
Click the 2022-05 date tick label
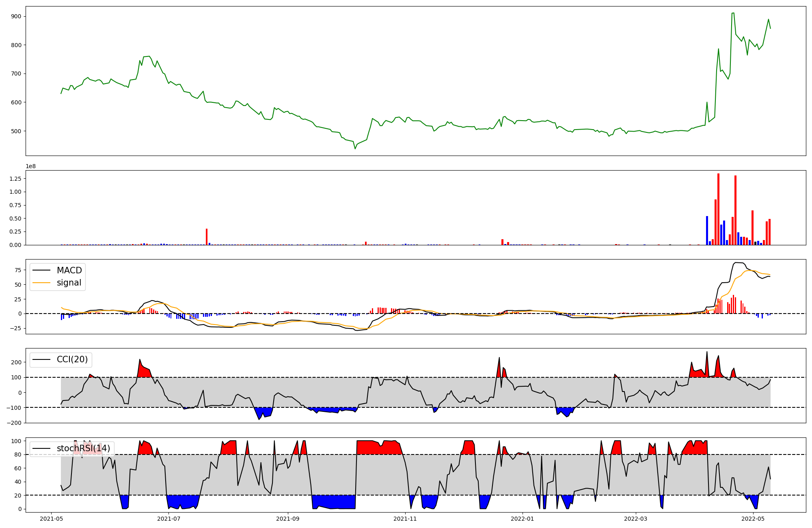pos(753,519)
